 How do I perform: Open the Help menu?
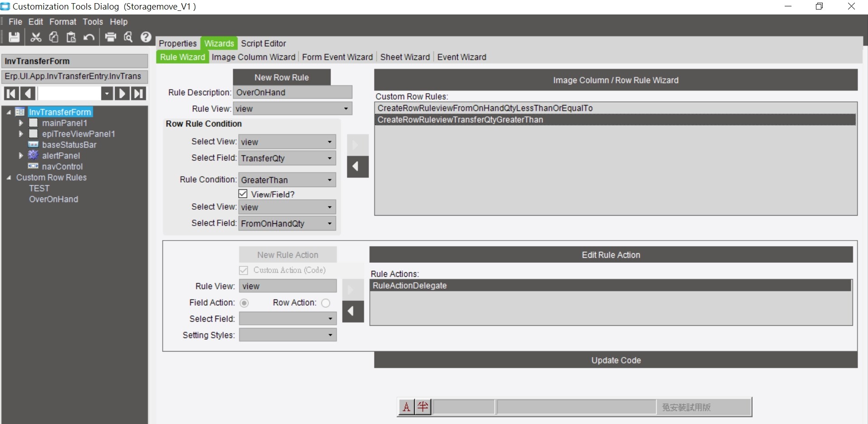pos(119,22)
